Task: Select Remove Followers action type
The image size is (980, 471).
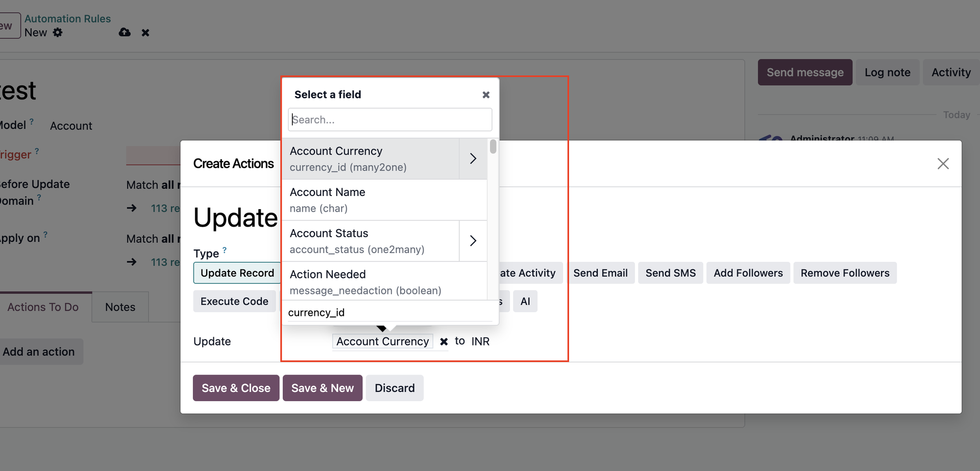Action: [x=845, y=273]
